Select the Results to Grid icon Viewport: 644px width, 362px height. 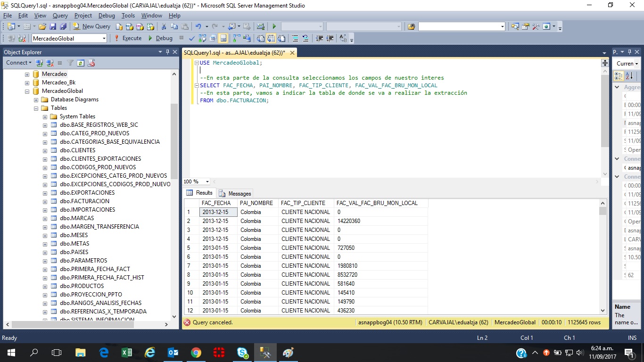pos(271,38)
